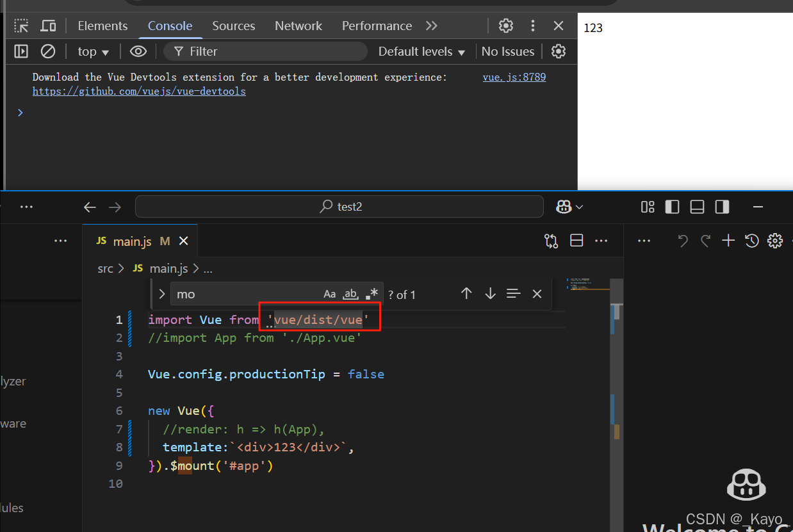793x532 pixels.
Task: Open editor more actions ellipsis
Action: [601, 241]
